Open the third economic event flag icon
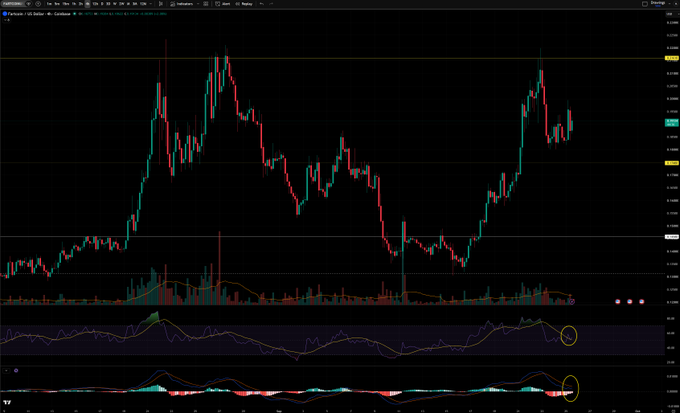This screenshot has width=680, height=413. [641, 301]
